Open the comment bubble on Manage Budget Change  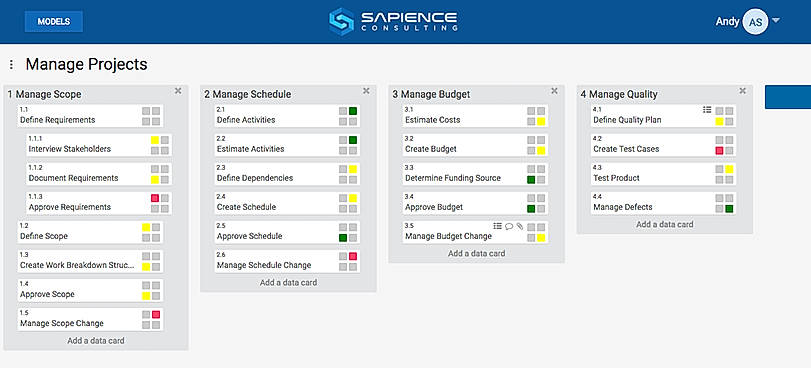(x=509, y=226)
